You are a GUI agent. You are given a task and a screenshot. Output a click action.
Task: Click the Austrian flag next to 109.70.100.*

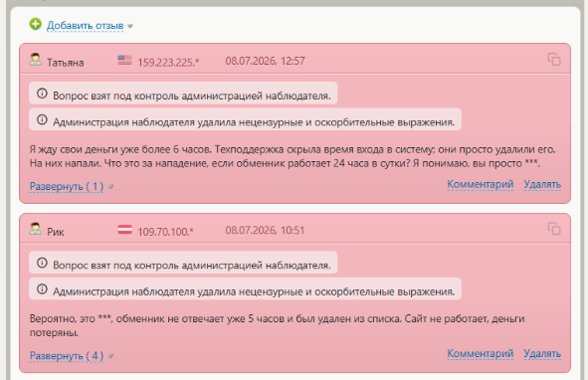125,229
